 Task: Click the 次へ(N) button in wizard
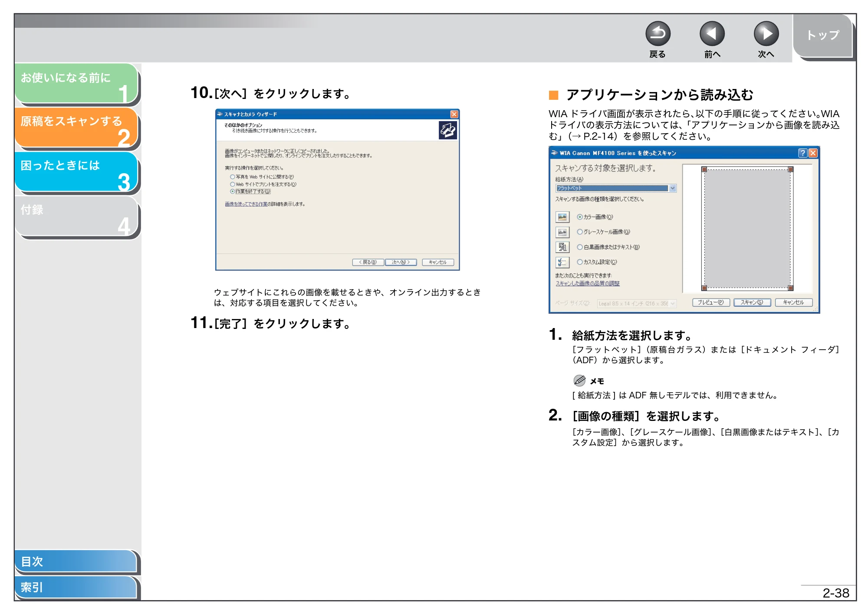coord(401,262)
